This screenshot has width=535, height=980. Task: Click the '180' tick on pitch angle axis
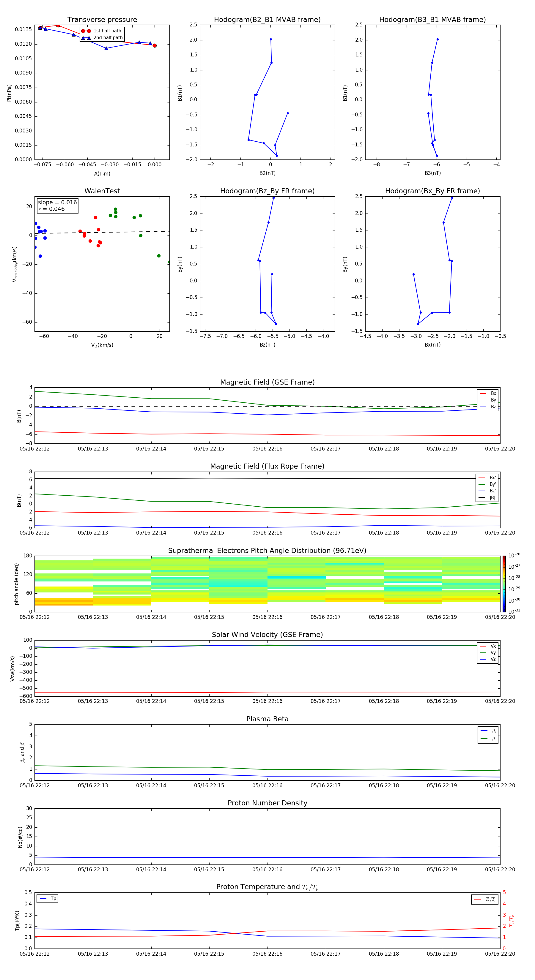27,556
